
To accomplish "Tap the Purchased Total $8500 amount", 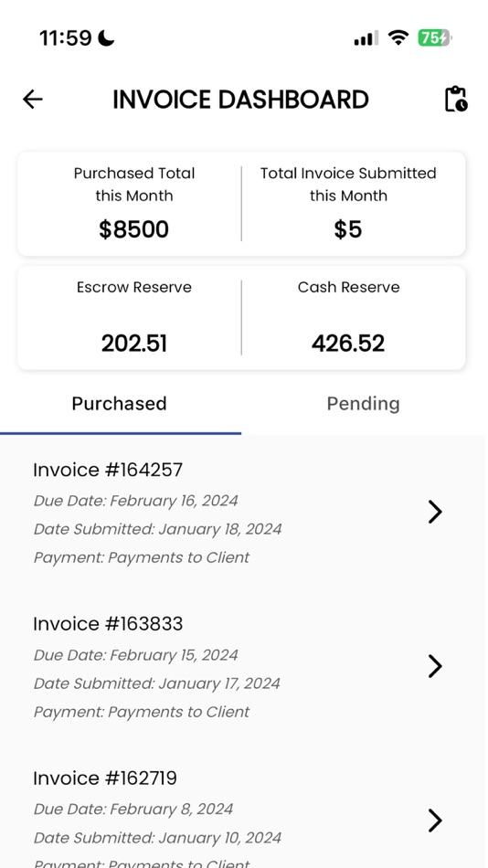I will (x=134, y=229).
